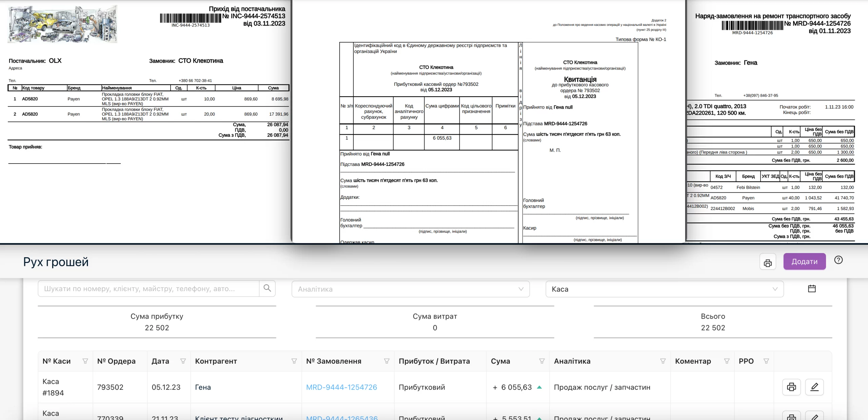Click the Прибуток / Витрата column header

[434, 361]
